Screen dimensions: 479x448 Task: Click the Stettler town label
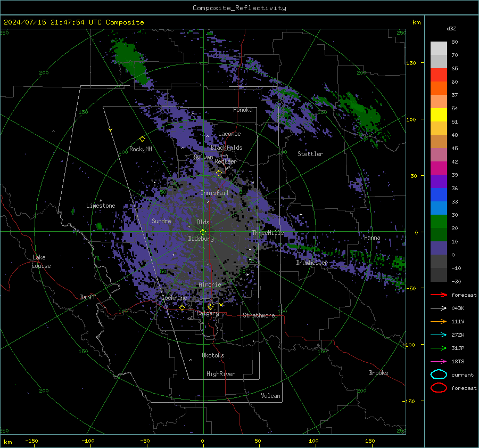310,154
